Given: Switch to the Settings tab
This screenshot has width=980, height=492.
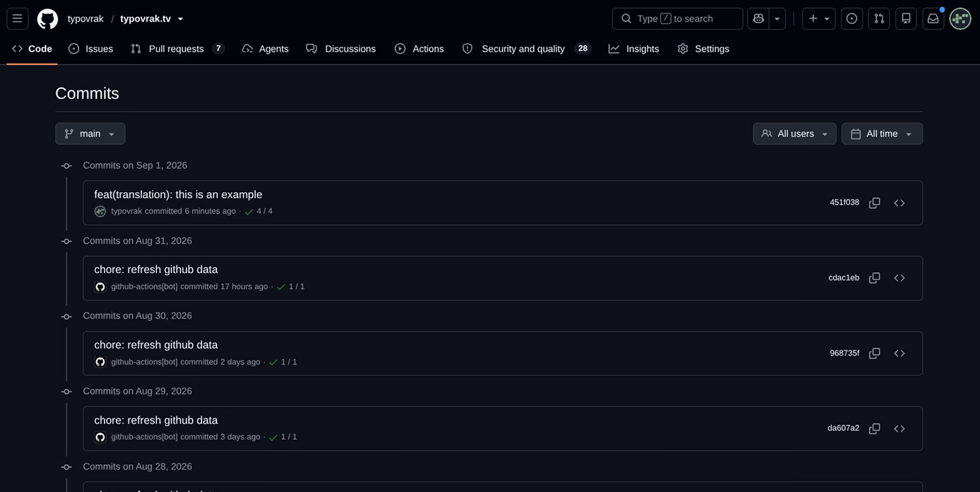Looking at the screenshot, I should pos(703,49).
